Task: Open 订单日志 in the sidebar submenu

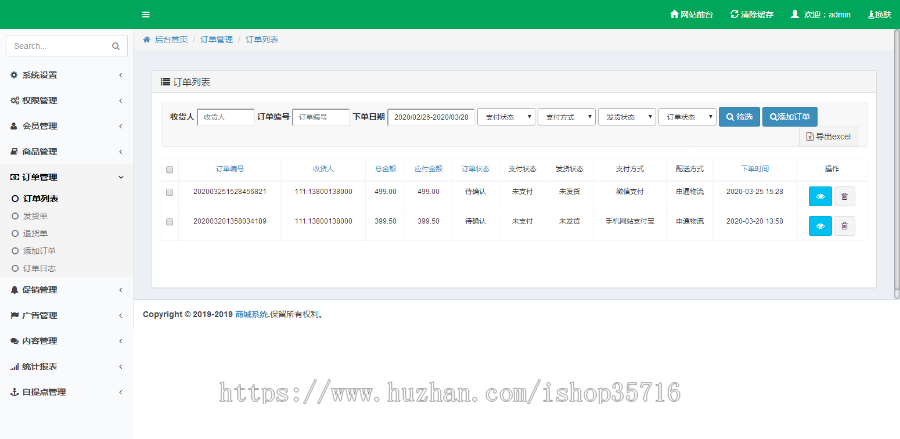Action: (40, 268)
